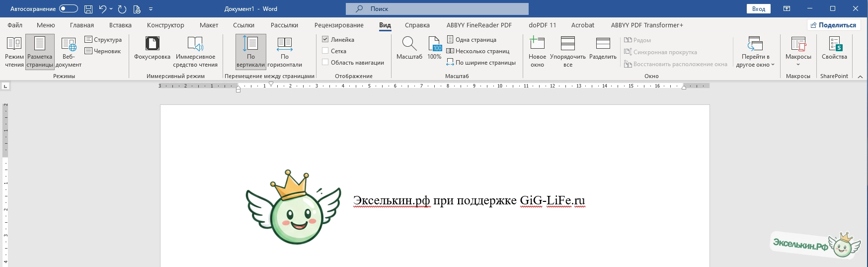The width and height of the screenshot is (868, 267).
Task: Select side-to-side page movement (По горизонтали)
Action: (285, 51)
